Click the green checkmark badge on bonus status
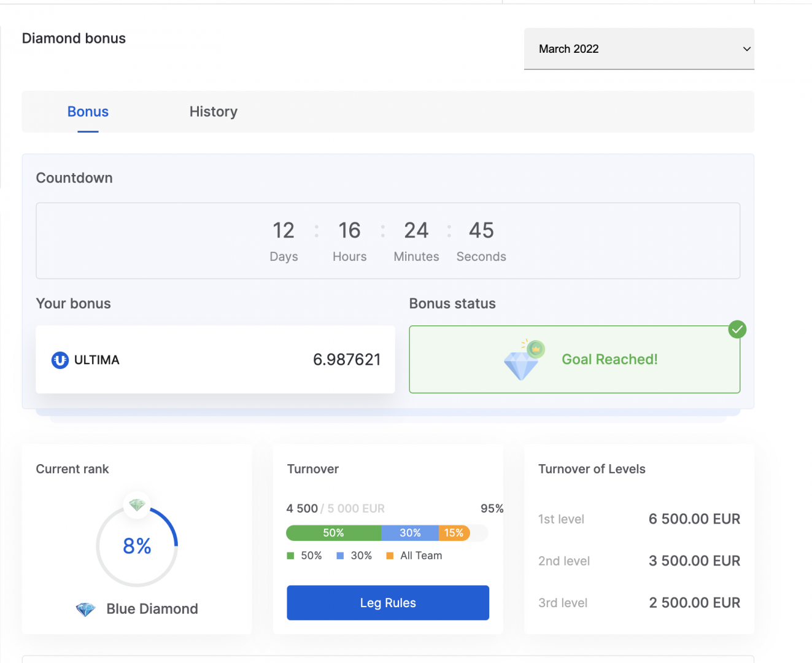This screenshot has height=663, width=812. coord(737,330)
